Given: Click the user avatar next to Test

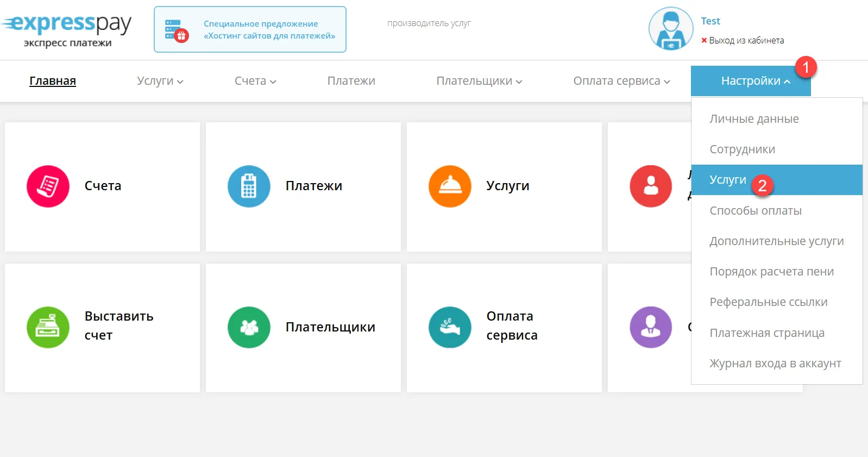Looking at the screenshot, I should pos(671,29).
